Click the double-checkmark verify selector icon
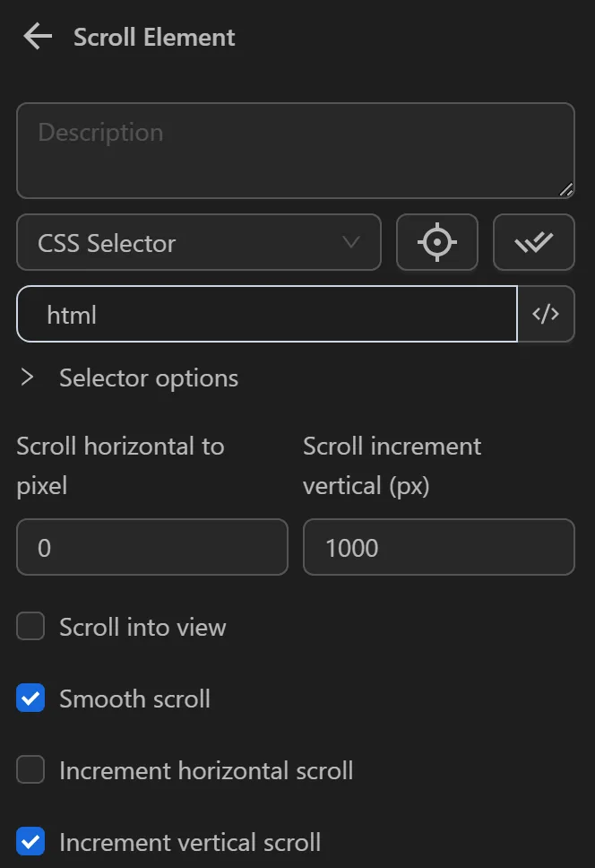Screen dimensions: 595x868 point(533,242)
